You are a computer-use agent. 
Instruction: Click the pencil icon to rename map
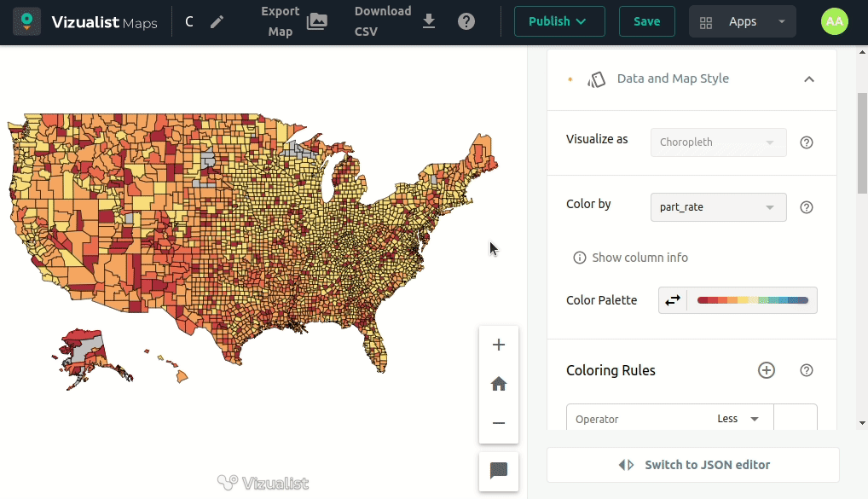click(x=217, y=21)
